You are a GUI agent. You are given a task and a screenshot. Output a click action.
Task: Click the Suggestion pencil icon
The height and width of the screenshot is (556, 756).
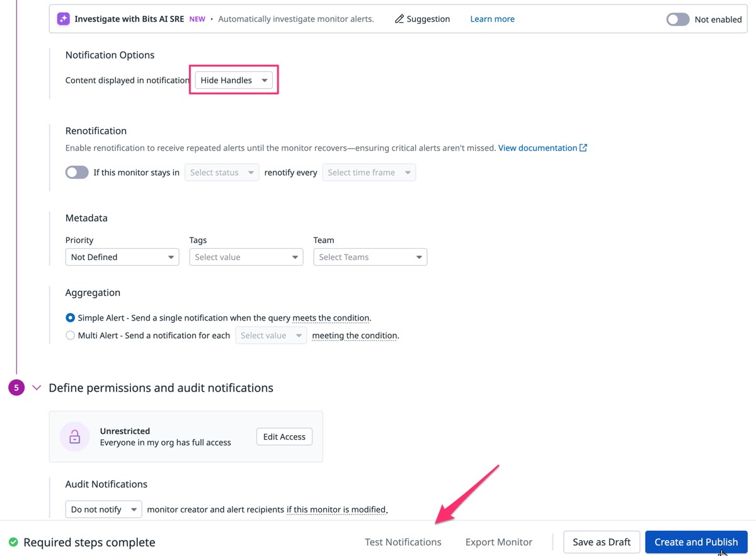point(399,19)
